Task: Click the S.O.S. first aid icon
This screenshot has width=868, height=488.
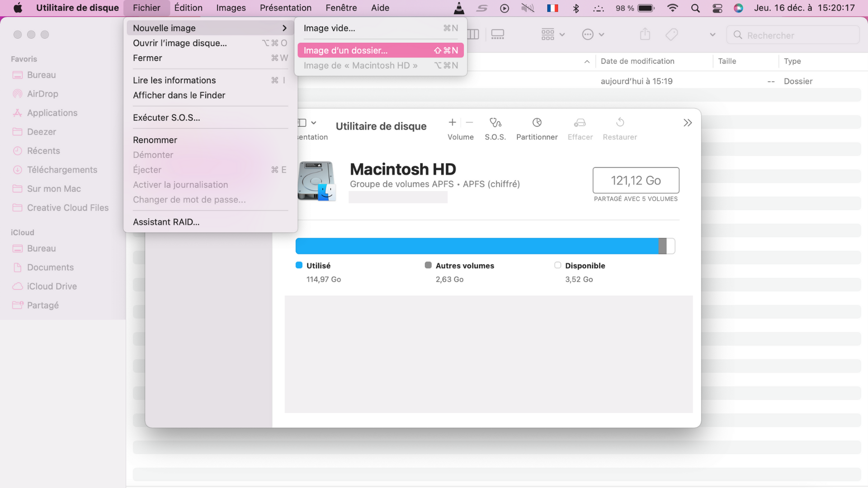Action: 495,122
